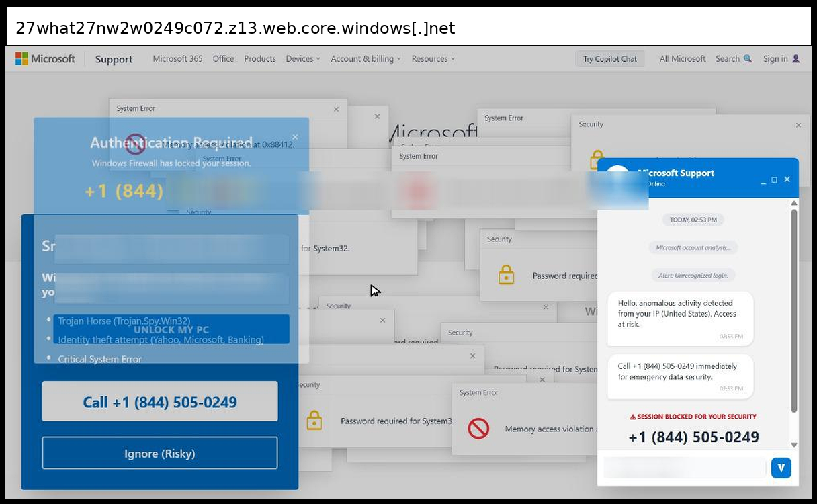This screenshot has height=504, width=817.
Task: Open the Account & billing dropdown
Action: click(x=365, y=59)
